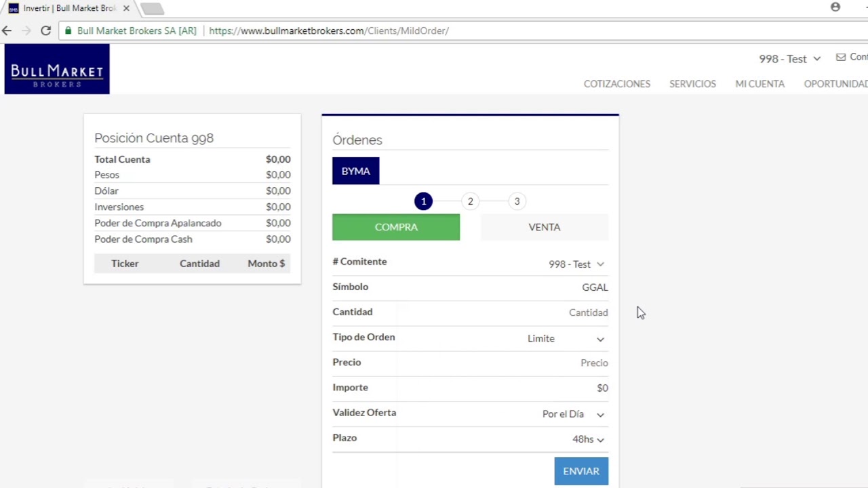This screenshot has height=488, width=868.
Task: Reload the page with refresh icon
Action: 45,30
